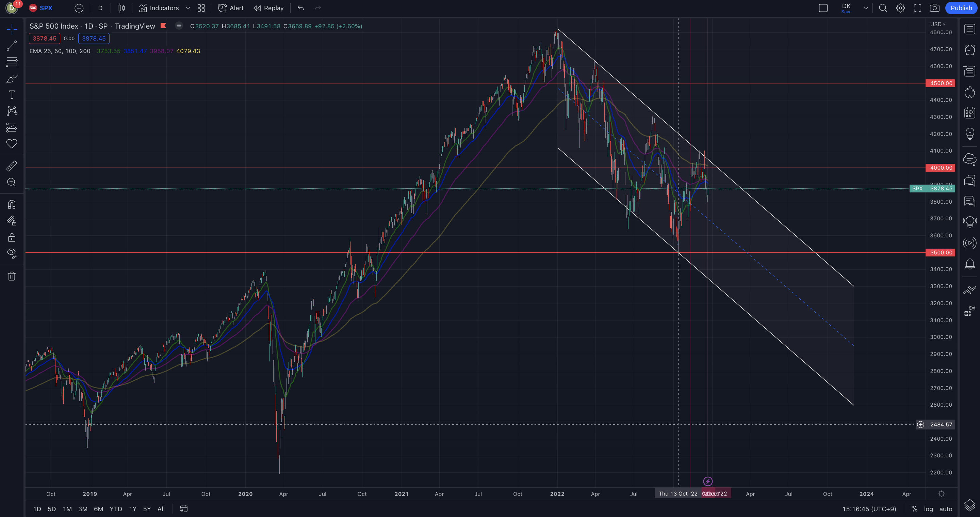
Task: Open the layout setup square icon
Action: (x=823, y=8)
